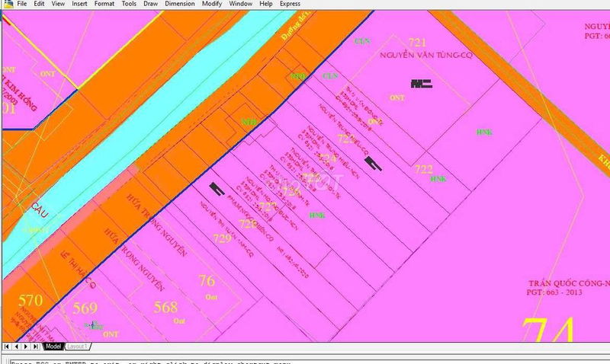Open the Express menu
610x364 pixels.
[290, 4]
